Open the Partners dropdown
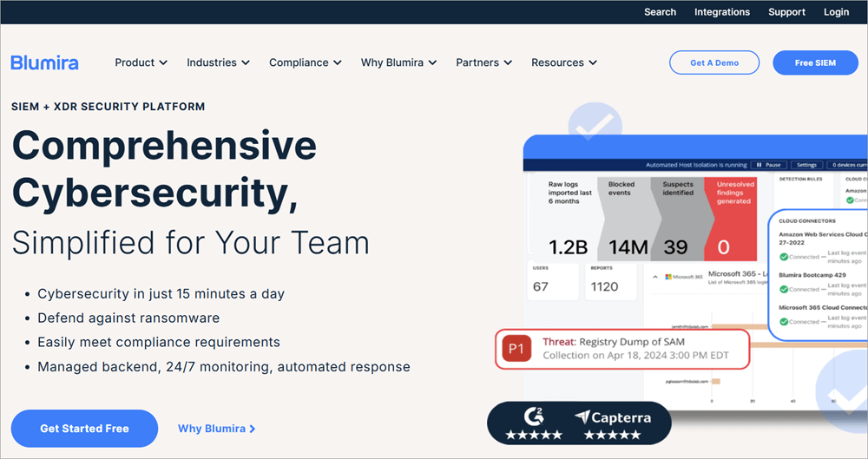 (x=483, y=62)
